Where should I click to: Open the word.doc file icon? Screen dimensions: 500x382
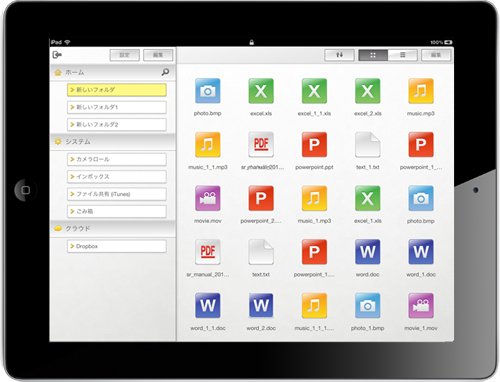368,252
